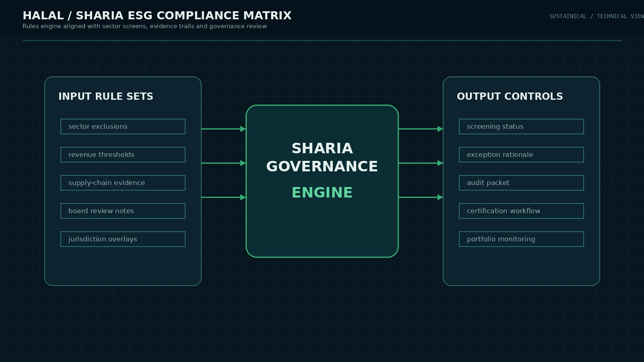Click the certification workflow box
Viewport: 644px width, 362px height.
click(521, 211)
